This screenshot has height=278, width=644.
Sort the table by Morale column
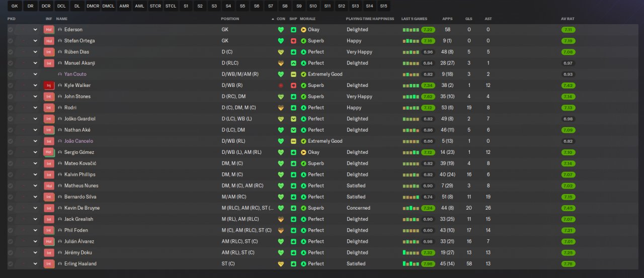(x=307, y=19)
